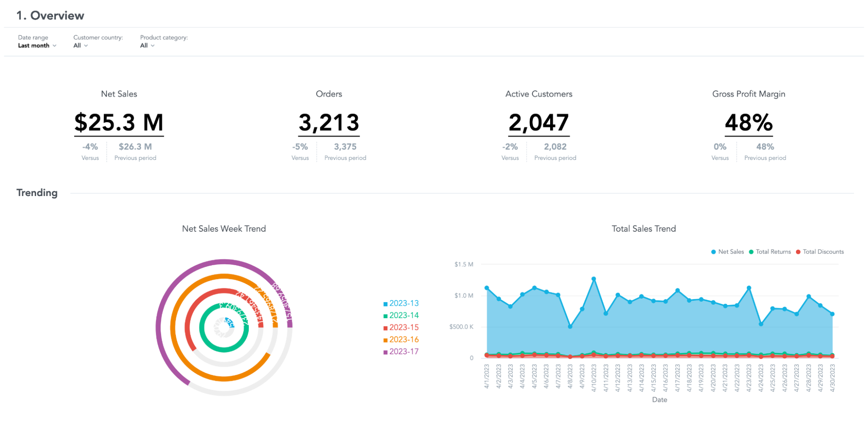868x429 pixels.
Task: Select the 2023-15 red legend square
Action: pyautogui.click(x=385, y=328)
